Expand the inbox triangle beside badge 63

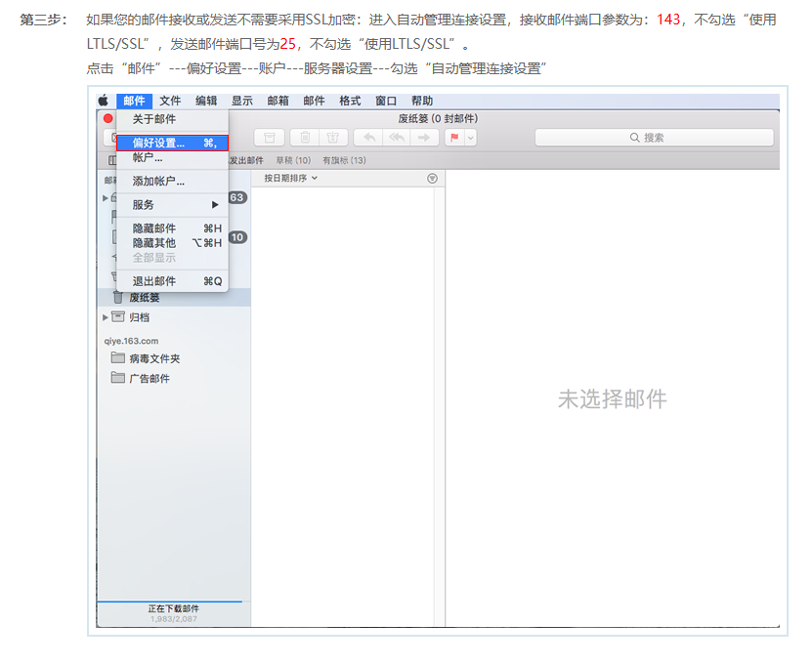click(106, 198)
